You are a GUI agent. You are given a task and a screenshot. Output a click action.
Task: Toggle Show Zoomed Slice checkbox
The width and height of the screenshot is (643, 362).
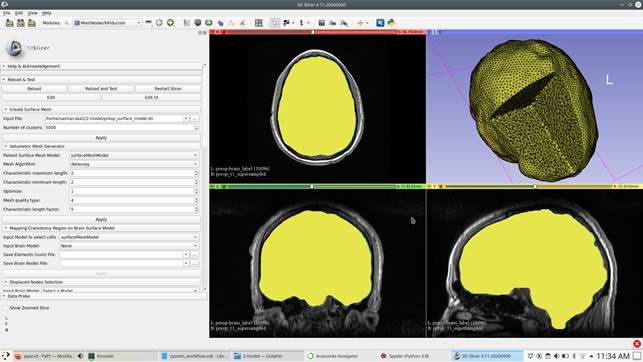[x=6, y=307]
